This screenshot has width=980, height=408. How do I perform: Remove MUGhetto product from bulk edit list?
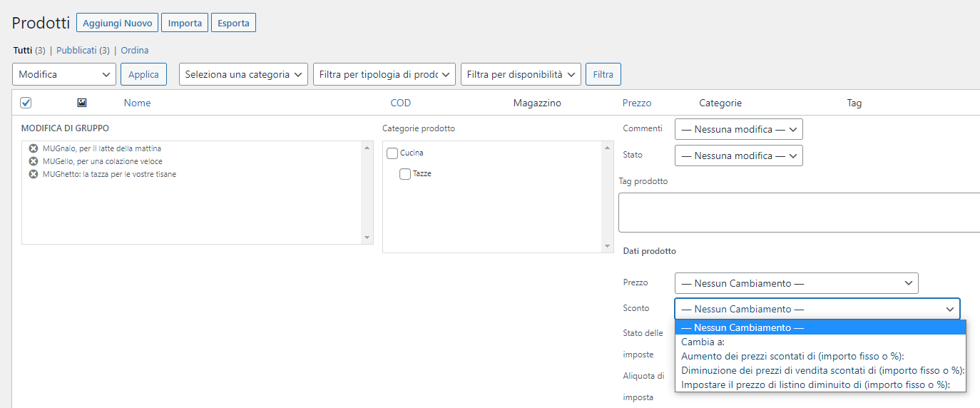(x=34, y=174)
